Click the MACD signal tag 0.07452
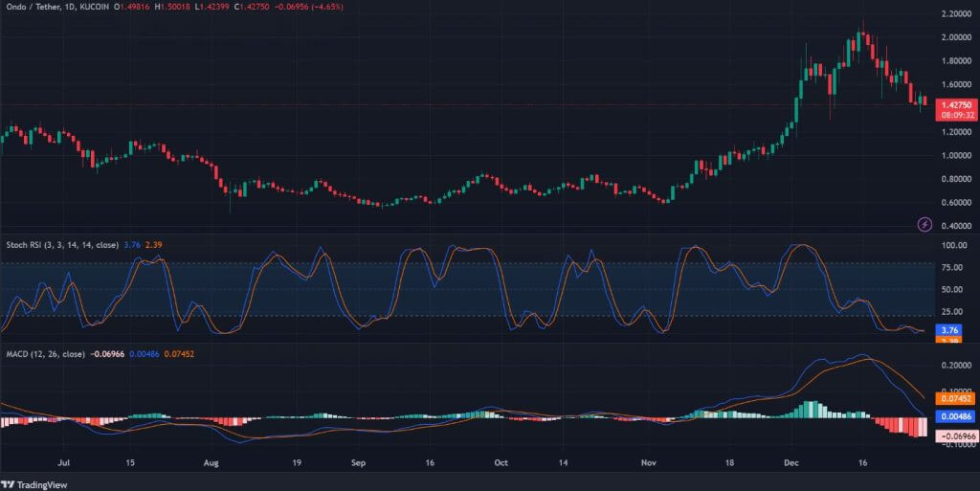This screenshot has width=980, height=491. point(956,398)
